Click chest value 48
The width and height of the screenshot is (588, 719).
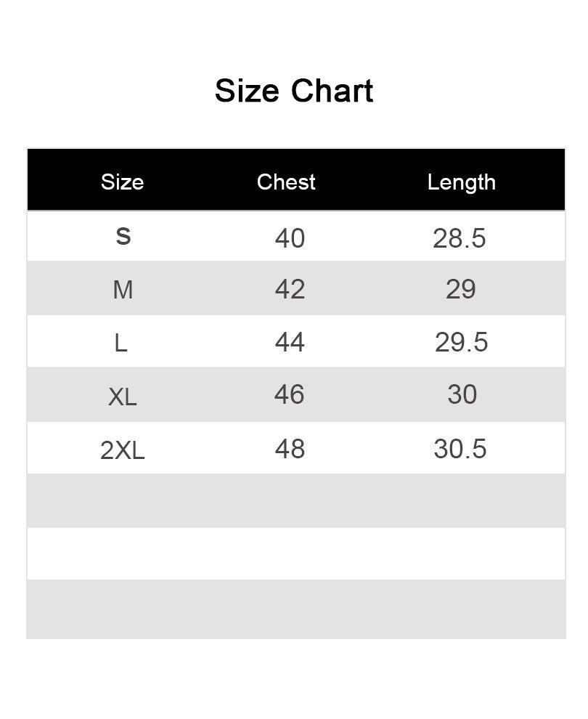pos(290,449)
